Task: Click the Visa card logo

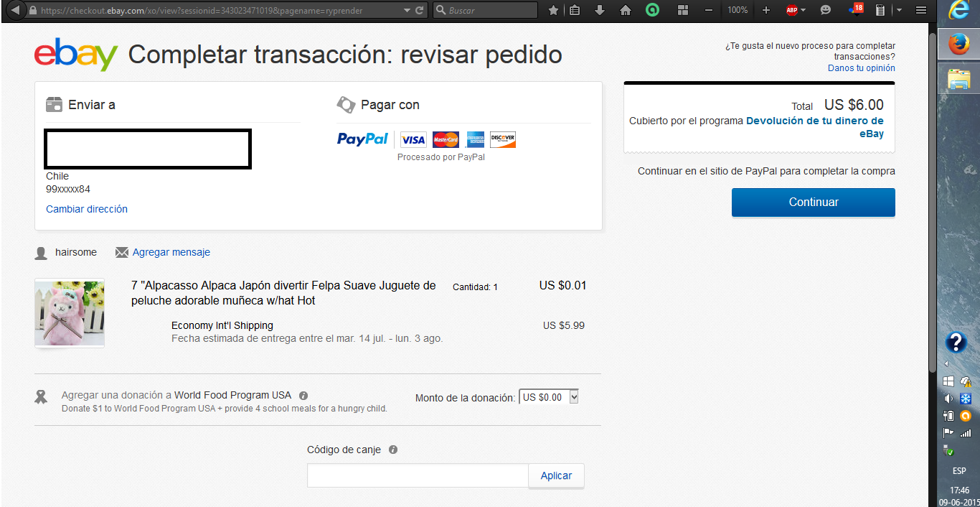Action: (x=413, y=139)
